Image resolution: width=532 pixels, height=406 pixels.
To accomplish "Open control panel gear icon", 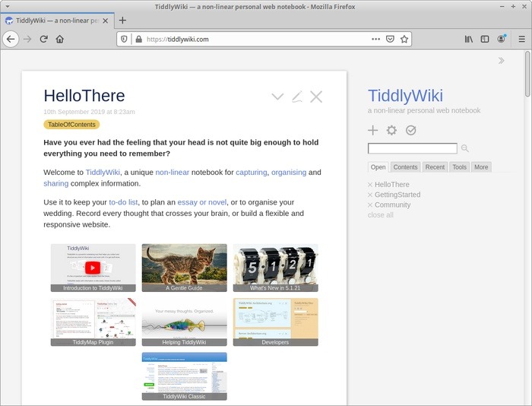I will pos(391,130).
